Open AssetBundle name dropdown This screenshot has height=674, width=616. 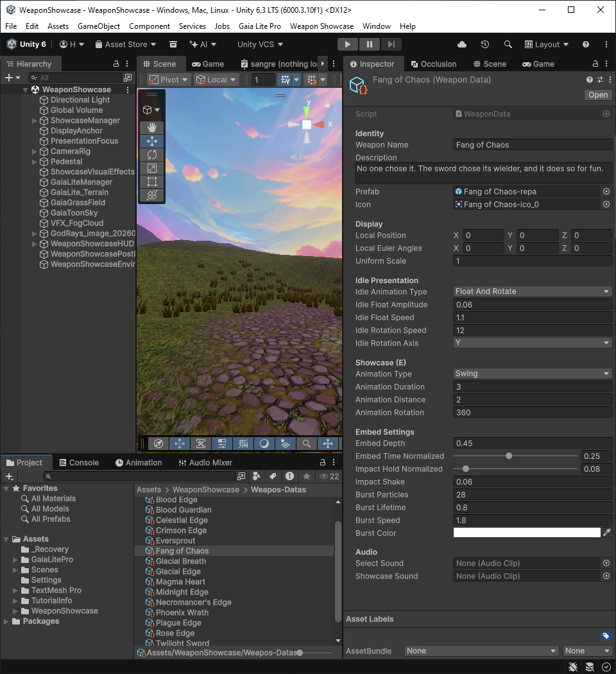point(481,651)
